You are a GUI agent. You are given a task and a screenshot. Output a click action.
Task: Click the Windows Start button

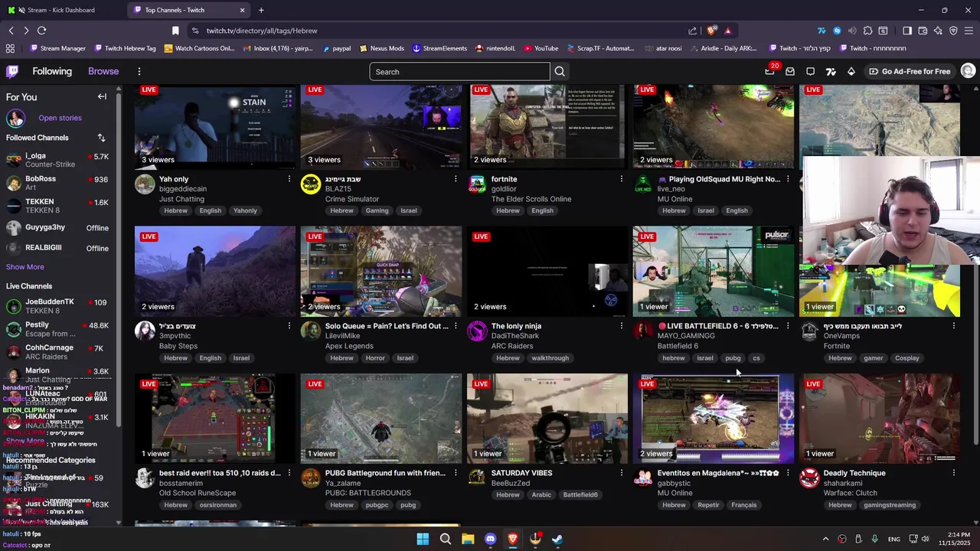(x=423, y=539)
